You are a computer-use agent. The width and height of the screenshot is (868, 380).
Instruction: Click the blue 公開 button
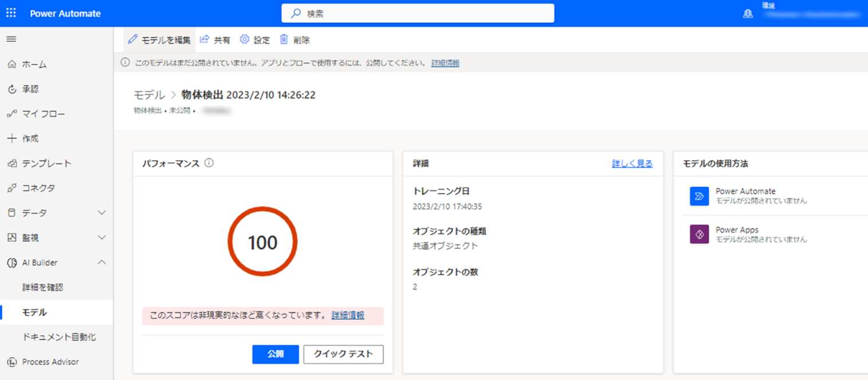[275, 354]
